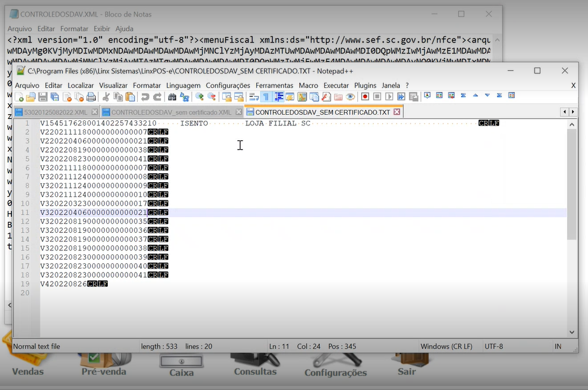
Task: Open the Linguagem menu
Action: [183, 86]
